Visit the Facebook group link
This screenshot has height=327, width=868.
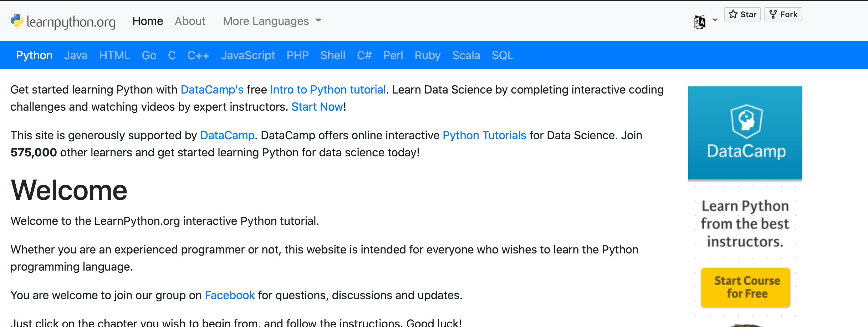click(230, 295)
